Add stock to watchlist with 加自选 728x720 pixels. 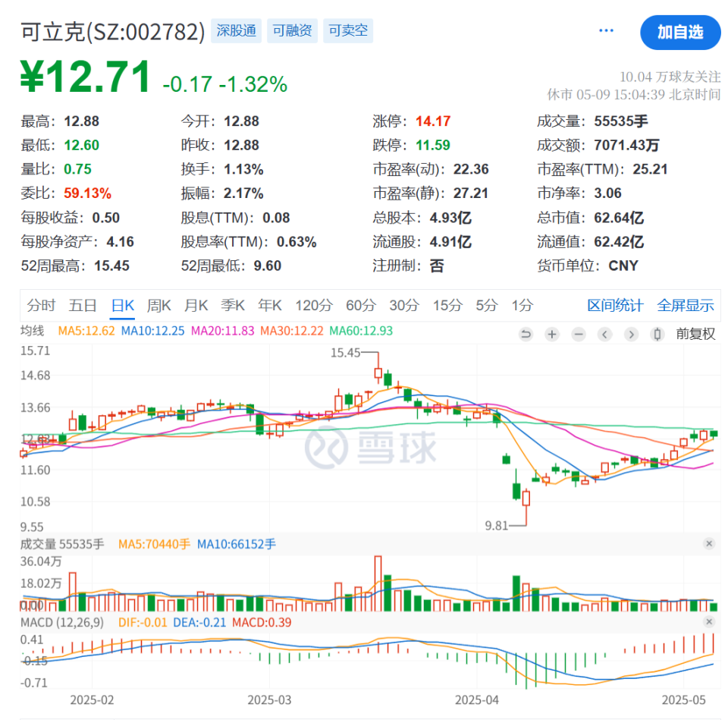click(x=680, y=32)
